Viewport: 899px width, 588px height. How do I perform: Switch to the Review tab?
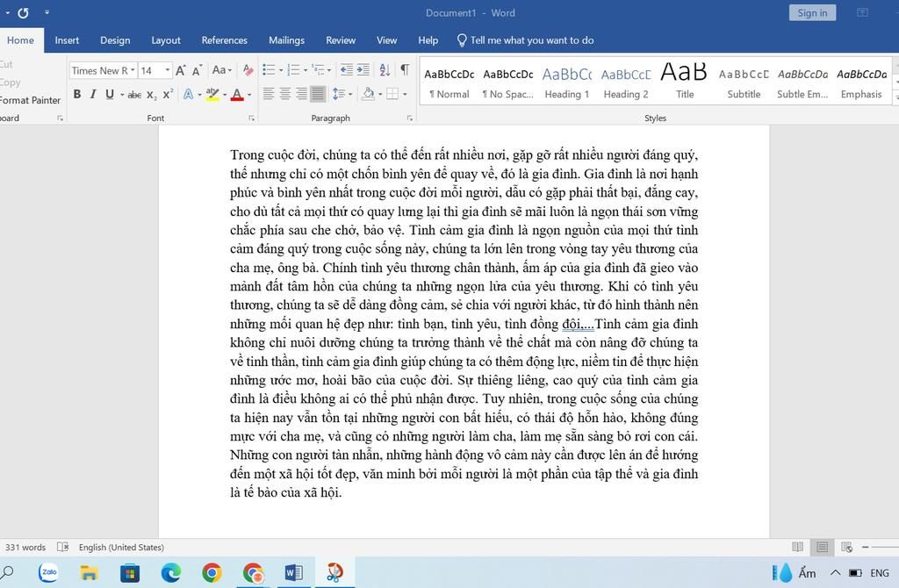tap(341, 40)
